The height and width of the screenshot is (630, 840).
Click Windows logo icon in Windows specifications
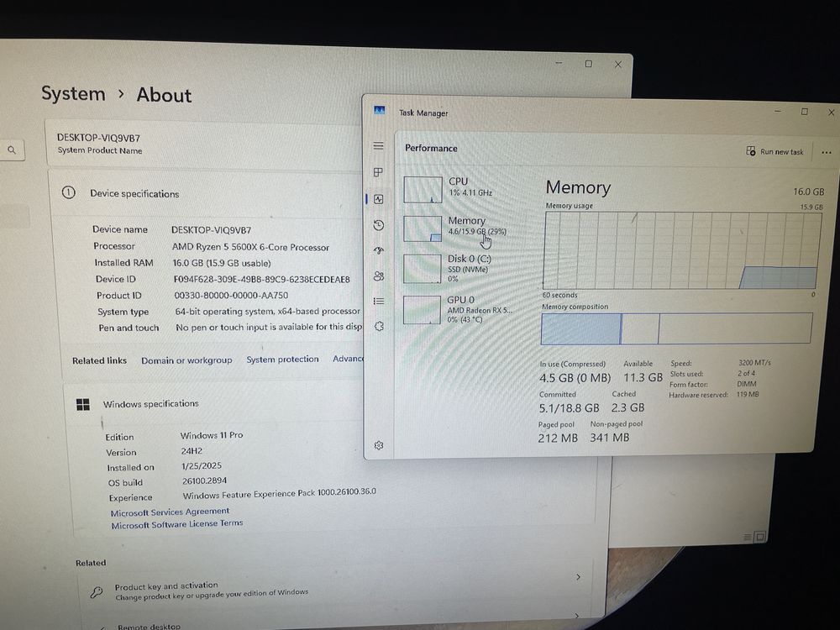(x=83, y=405)
